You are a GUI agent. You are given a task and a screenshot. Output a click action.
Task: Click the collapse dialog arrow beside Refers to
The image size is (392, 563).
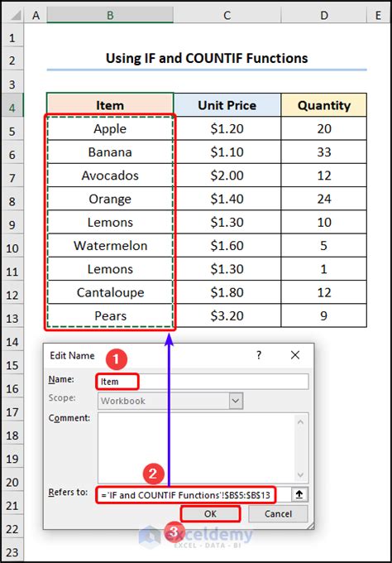299,495
